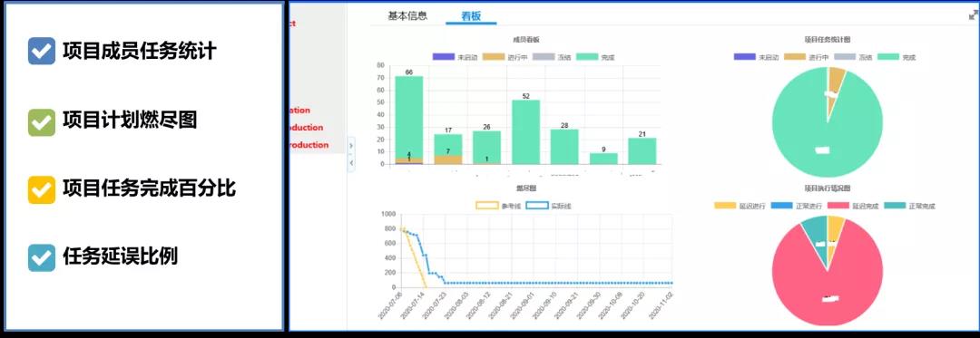Click the yellow checkmark beside 项目任务完成百分比
Image resolution: width=980 pixels, height=338 pixels.
pyautogui.click(x=42, y=189)
